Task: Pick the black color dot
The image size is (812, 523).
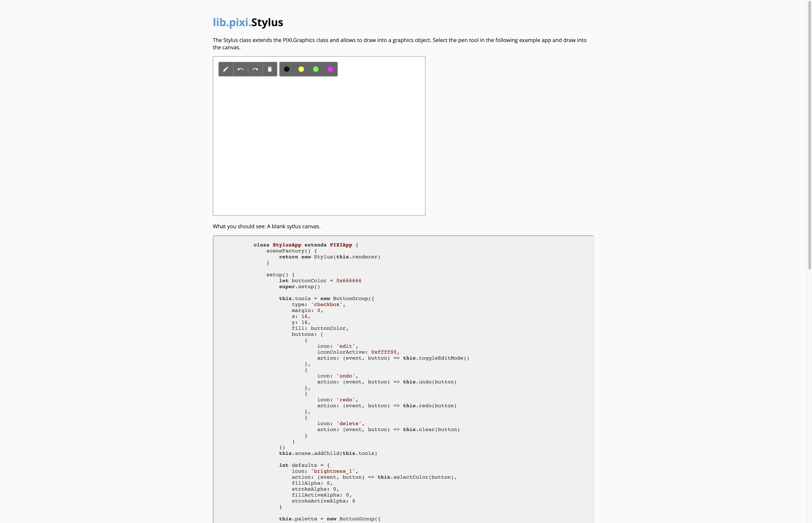Action: click(287, 69)
